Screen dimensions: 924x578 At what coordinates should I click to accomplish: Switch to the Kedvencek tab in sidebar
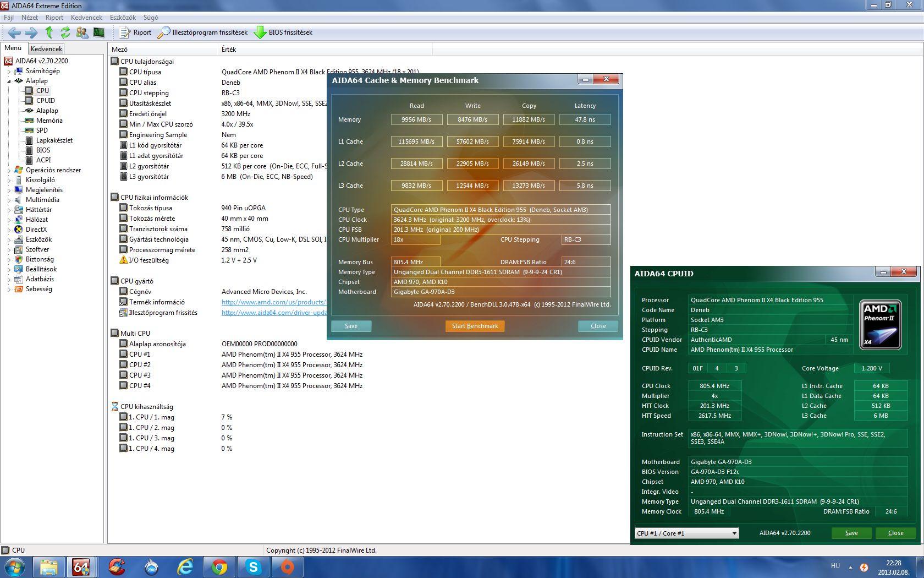[47, 49]
